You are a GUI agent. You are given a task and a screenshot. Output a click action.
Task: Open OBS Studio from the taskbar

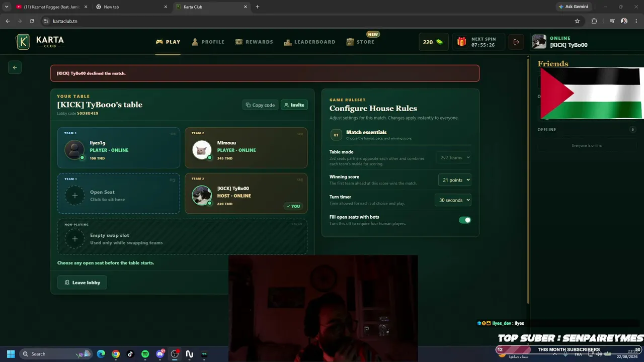[175, 354]
